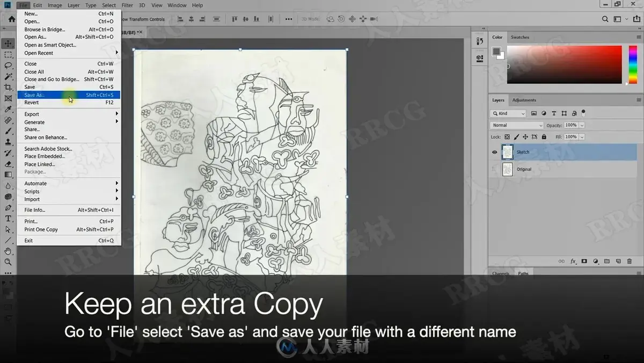Select the Type tool in toolbar
644x363 pixels.
click(8, 218)
